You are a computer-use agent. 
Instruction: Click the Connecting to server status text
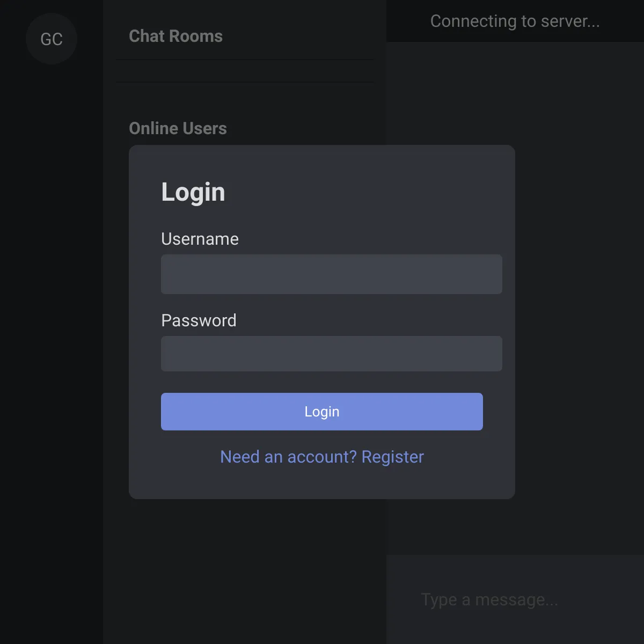coord(515,21)
